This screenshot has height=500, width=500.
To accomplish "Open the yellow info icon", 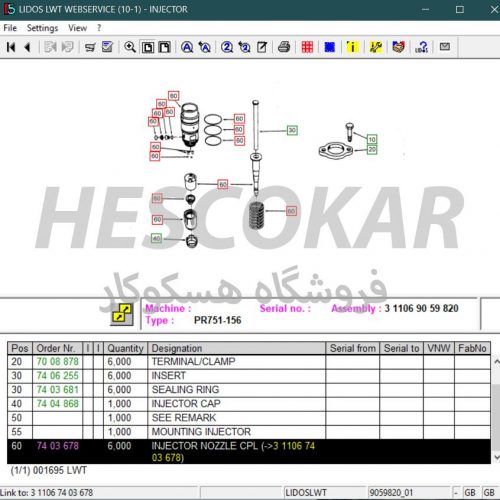I will click(352, 47).
